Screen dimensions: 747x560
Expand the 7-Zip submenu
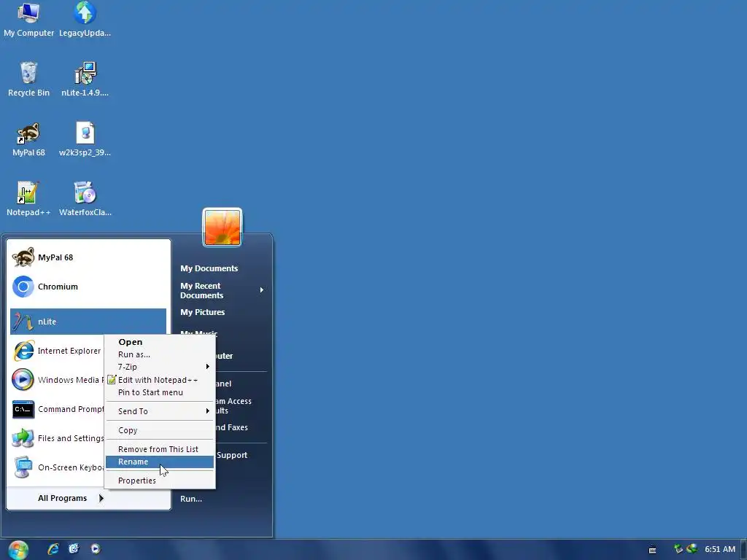[x=160, y=367]
